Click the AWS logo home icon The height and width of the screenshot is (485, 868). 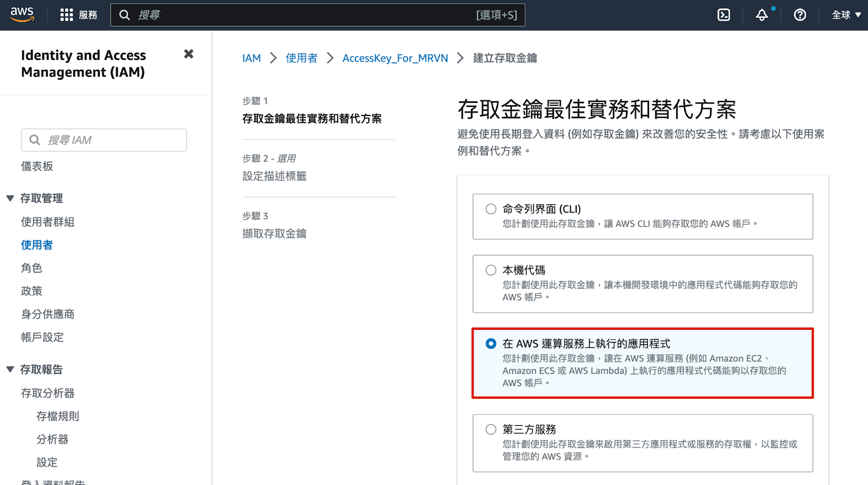(22, 15)
